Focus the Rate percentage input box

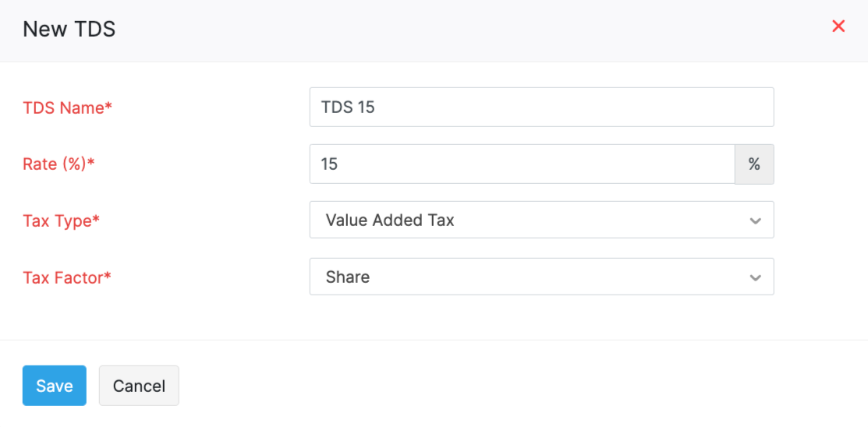click(x=522, y=164)
